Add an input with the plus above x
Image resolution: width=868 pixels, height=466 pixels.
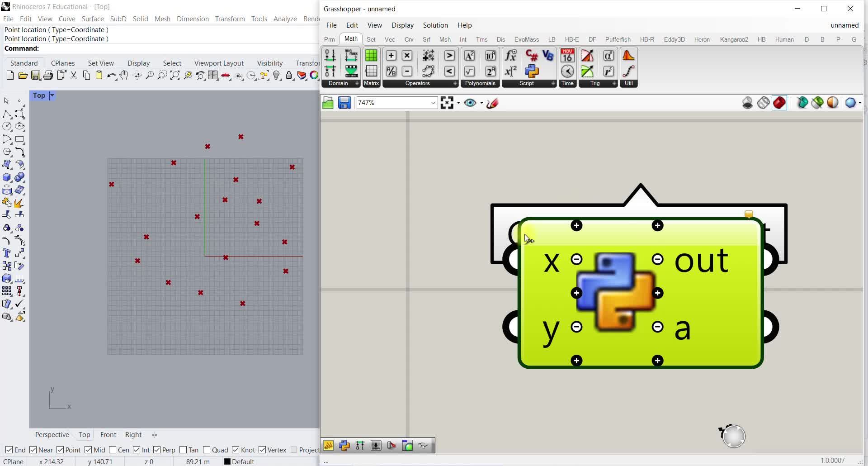576,226
